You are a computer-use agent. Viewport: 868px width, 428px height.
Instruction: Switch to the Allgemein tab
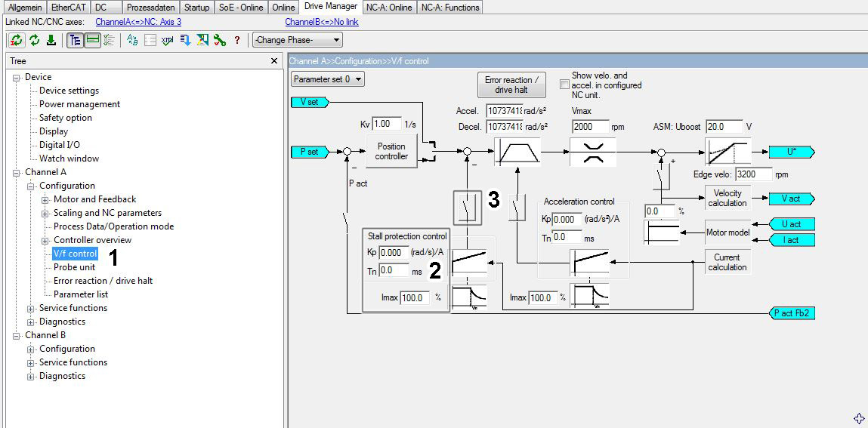click(26, 8)
